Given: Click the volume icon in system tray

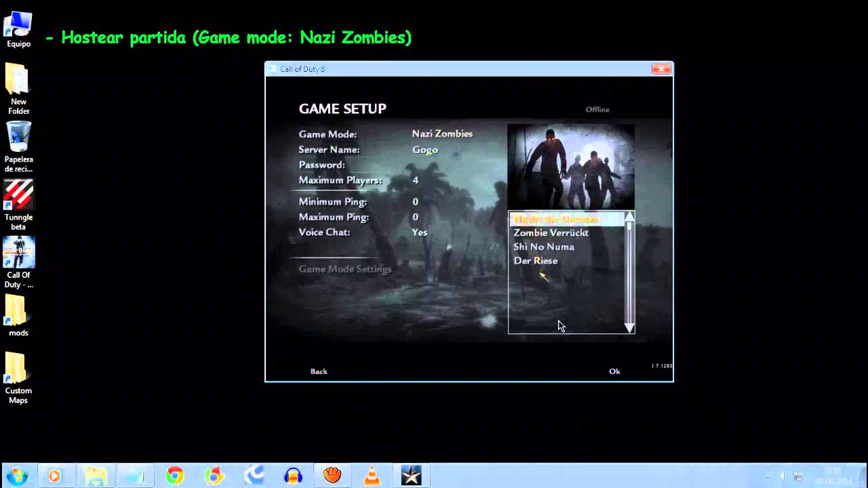Looking at the screenshot, I should 783,476.
